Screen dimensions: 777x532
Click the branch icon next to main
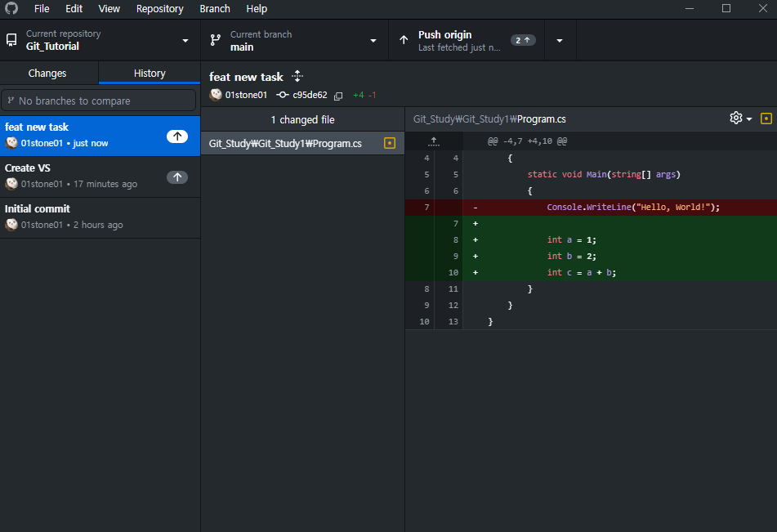pyautogui.click(x=215, y=40)
